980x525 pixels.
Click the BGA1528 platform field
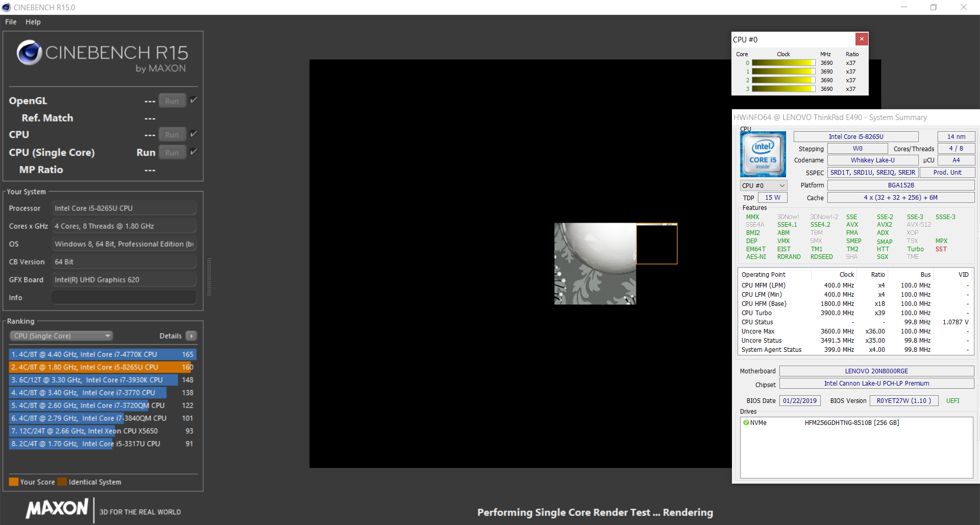901,185
